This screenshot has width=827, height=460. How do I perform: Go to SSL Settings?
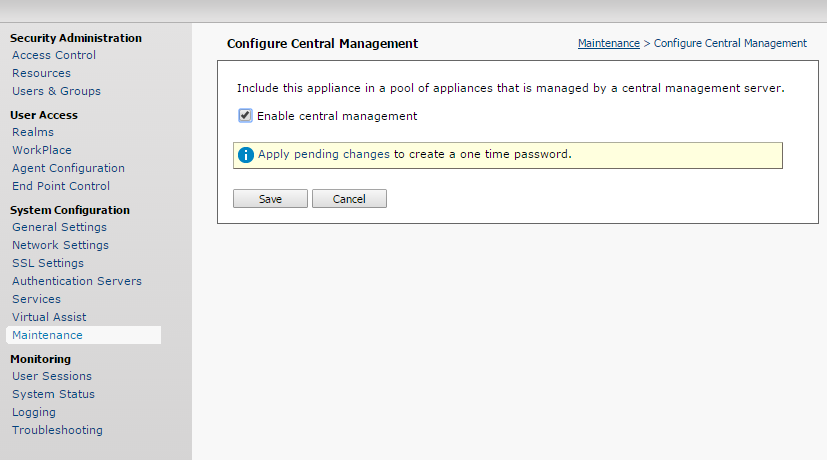pos(48,263)
